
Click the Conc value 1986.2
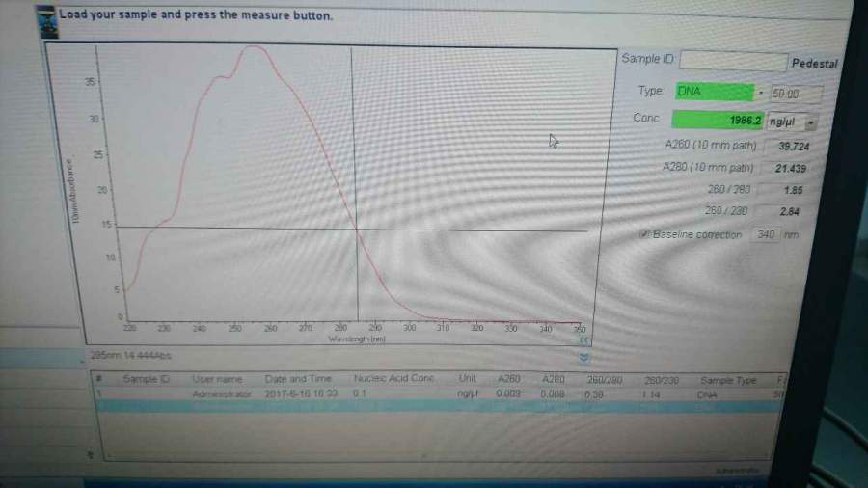pos(718,120)
